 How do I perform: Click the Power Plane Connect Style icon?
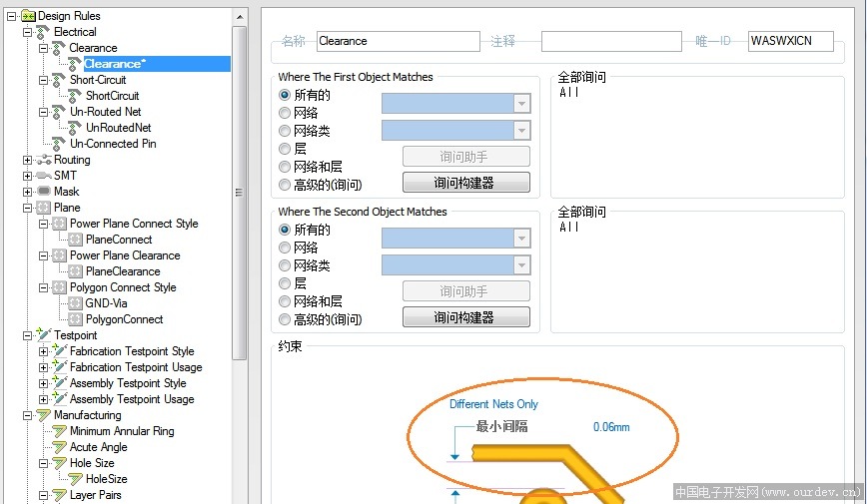point(59,224)
